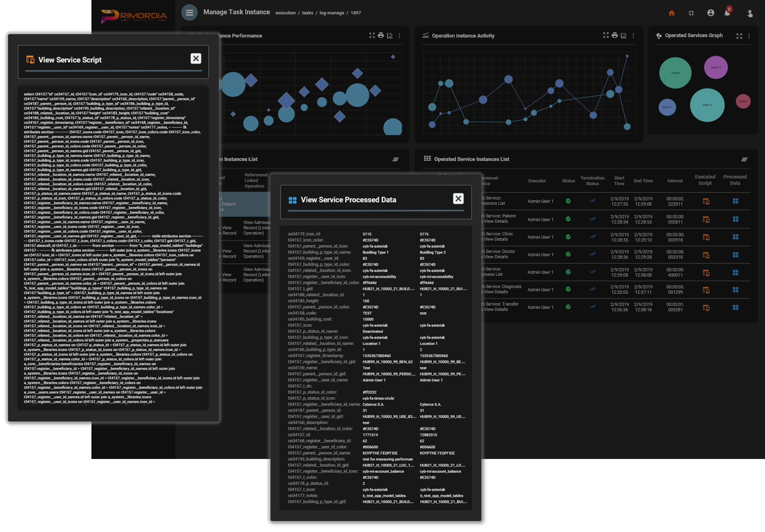Open Executed Script for Patient service row
The width and height of the screenshot is (765, 532).
pyautogui.click(x=706, y=219)
